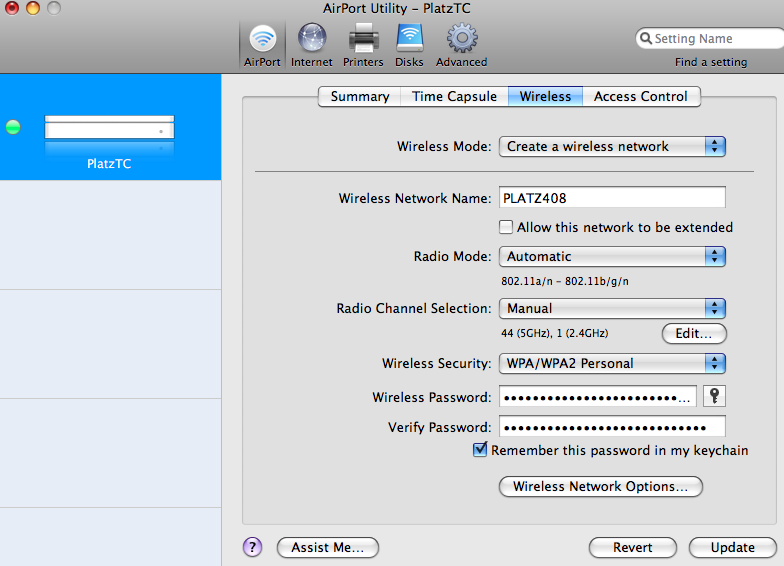784x566 pixels.
Task: Click the Update button
Action: [732, 548]
